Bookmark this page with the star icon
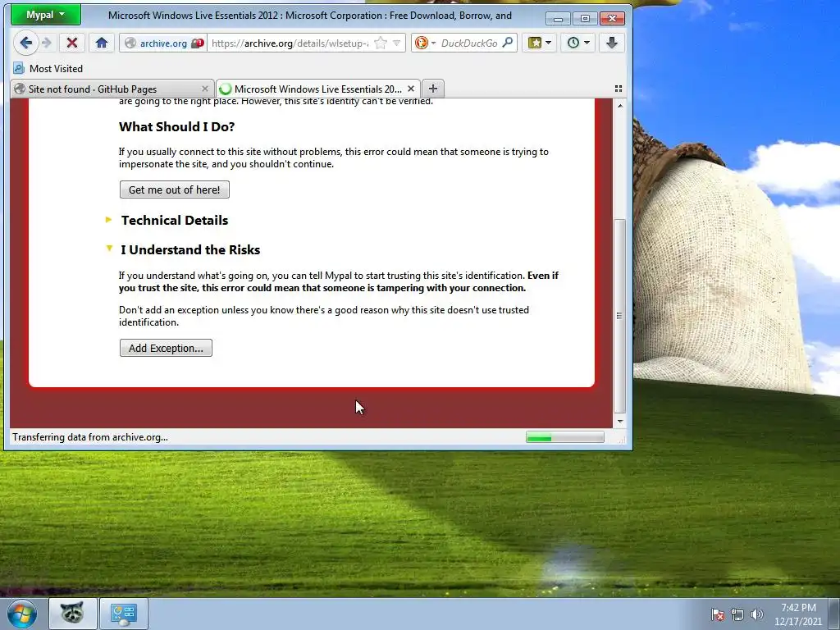840x630 pixels. tap(381, 43)
